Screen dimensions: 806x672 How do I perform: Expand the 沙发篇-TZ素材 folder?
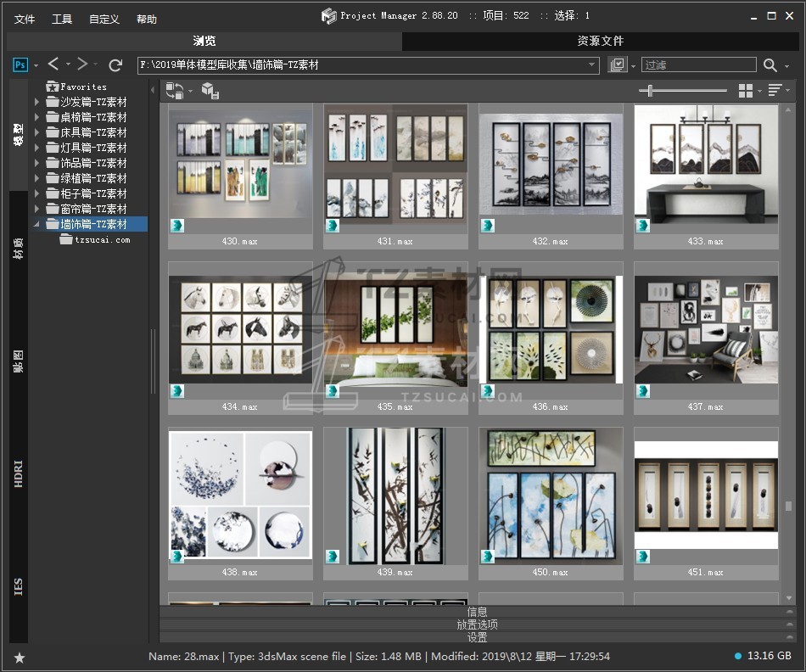click(x=36, y=102)
